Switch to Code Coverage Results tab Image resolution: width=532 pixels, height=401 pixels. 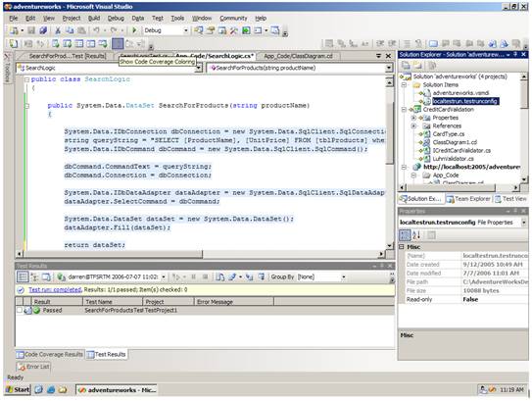click(x=50, y=354)
